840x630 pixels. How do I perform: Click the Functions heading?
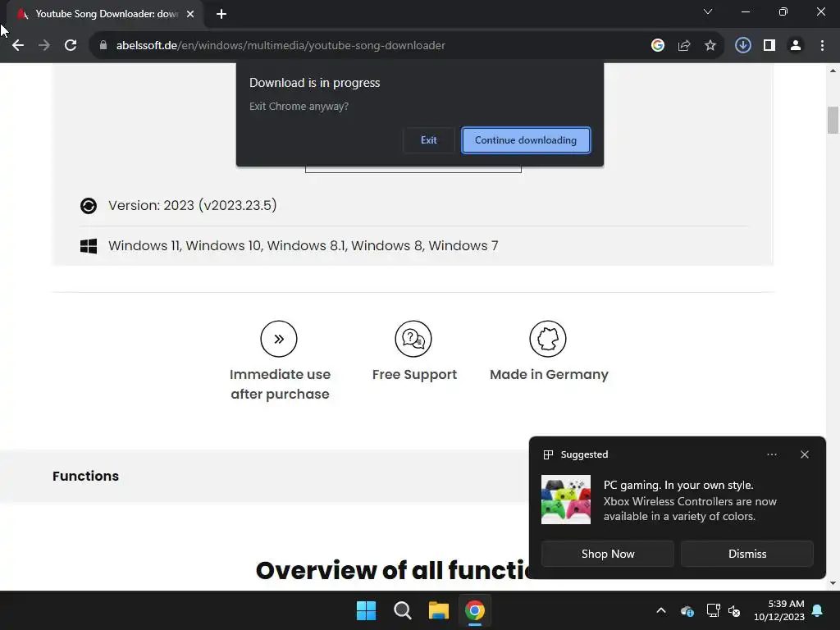pyautogui.click(x=85, y=477)
